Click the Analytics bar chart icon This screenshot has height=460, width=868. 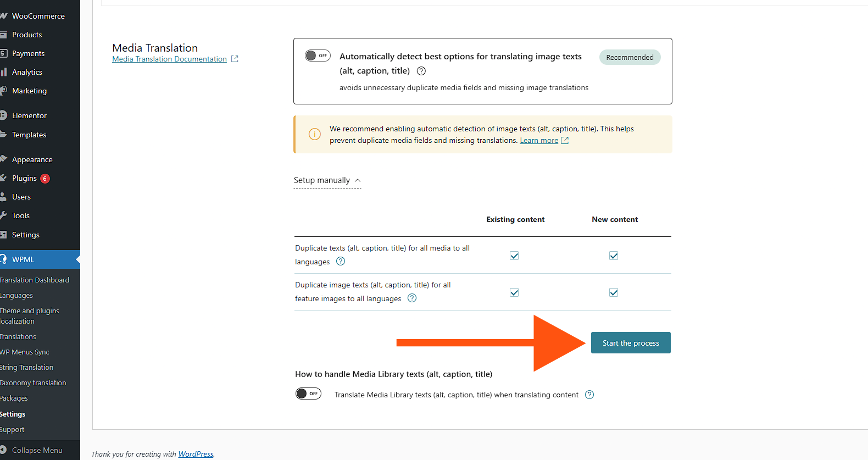(4, 72)
